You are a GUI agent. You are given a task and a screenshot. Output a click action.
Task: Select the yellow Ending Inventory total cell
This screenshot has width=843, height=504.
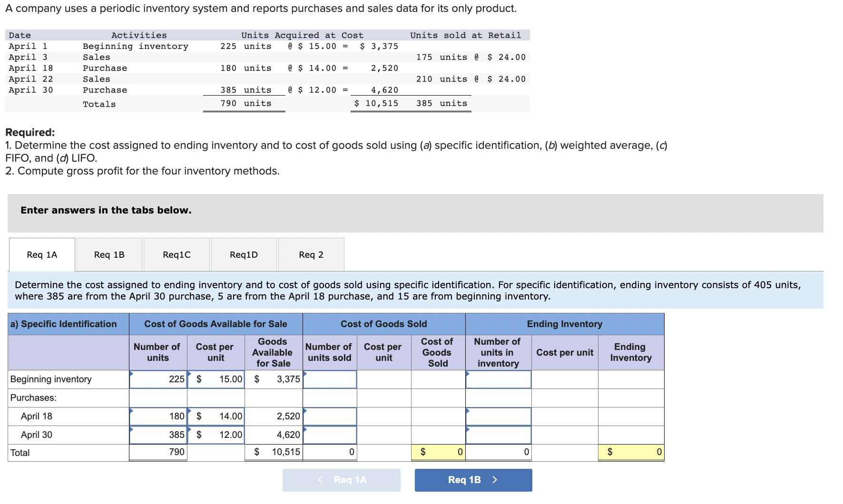(x=630, y=452)
